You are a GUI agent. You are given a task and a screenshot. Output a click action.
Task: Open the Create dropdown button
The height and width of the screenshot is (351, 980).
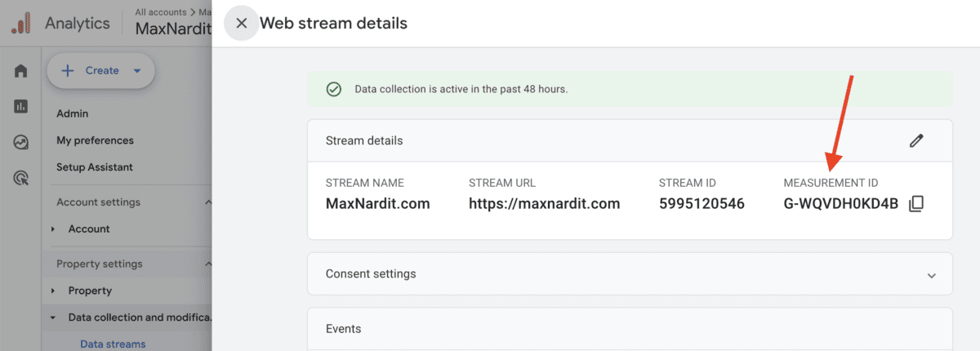pyautogui.click(x=101, y=71)
